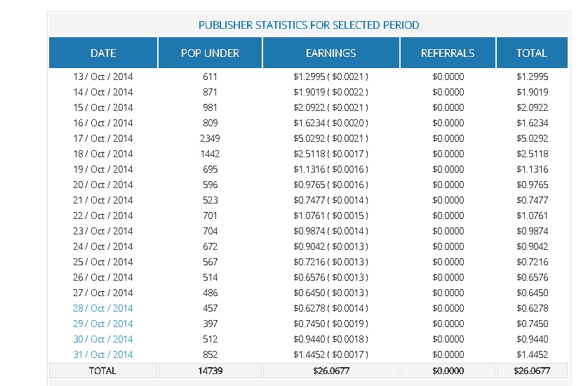588x386 pixels.
Task: Select the 2349 pop under count cell
Action: pyautogui.click(x=210, y=138)
